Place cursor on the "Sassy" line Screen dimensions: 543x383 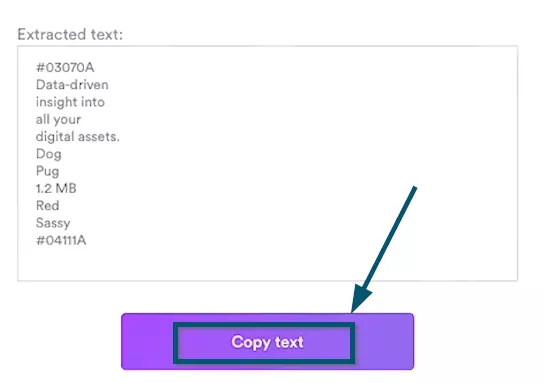[x=53, y=223]
